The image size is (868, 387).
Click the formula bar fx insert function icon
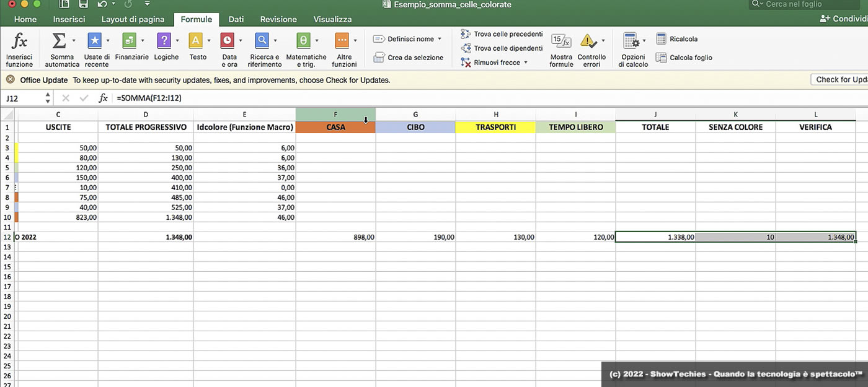pyautogui.click(x=104, y=98)
